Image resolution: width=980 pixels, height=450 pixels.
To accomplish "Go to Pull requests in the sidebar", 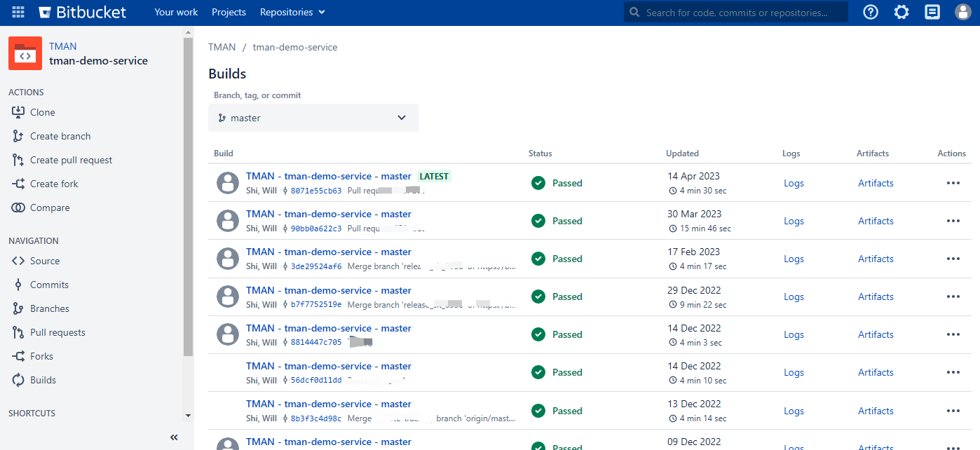I will coord(57,332).
